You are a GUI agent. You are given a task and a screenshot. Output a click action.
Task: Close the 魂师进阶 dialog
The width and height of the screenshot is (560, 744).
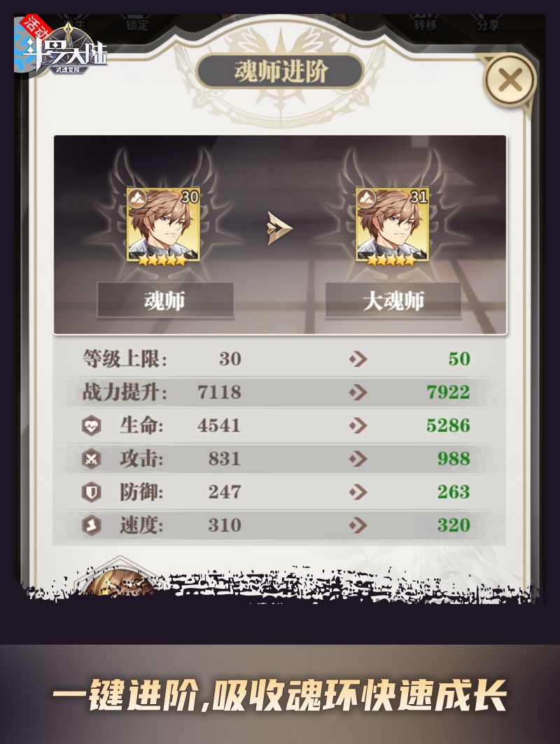pos(510,79)
